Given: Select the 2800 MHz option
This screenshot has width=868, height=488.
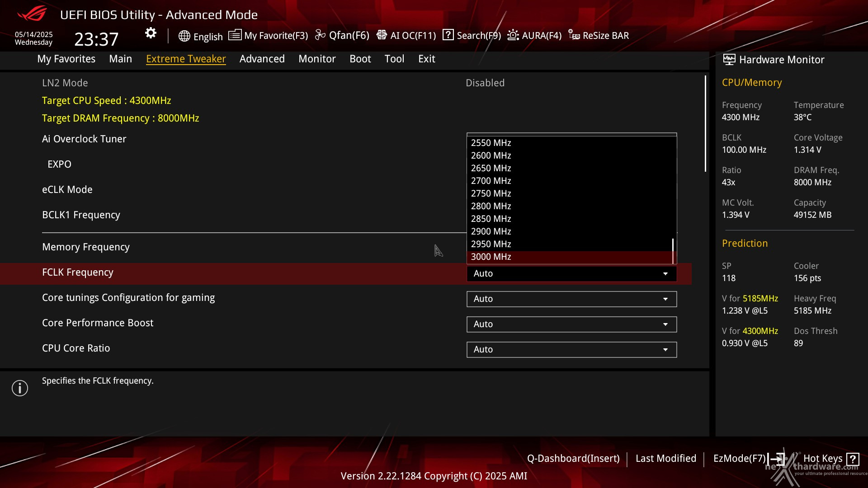Looking at the screenshot, I should point(570,206).
